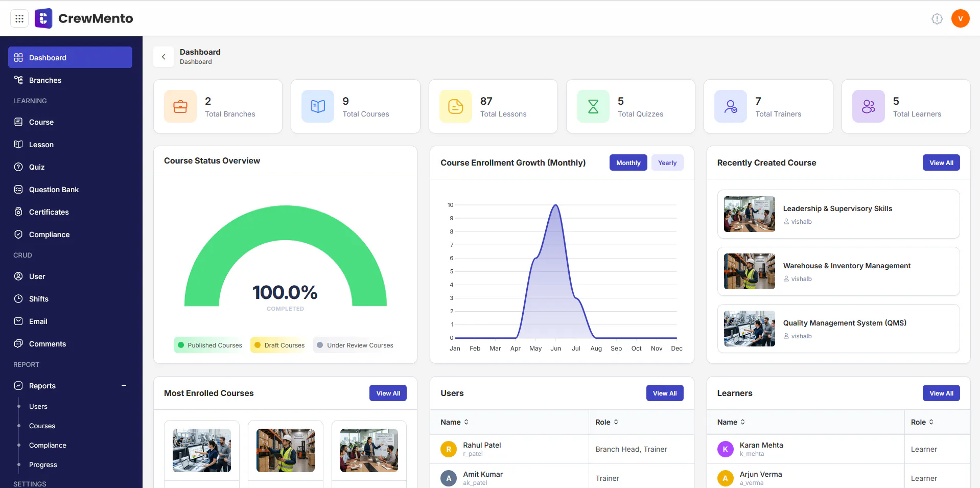This screenshot has width=980, height=488.
Task: Click the June peak on enrollment chart
Action: point(555,205)
